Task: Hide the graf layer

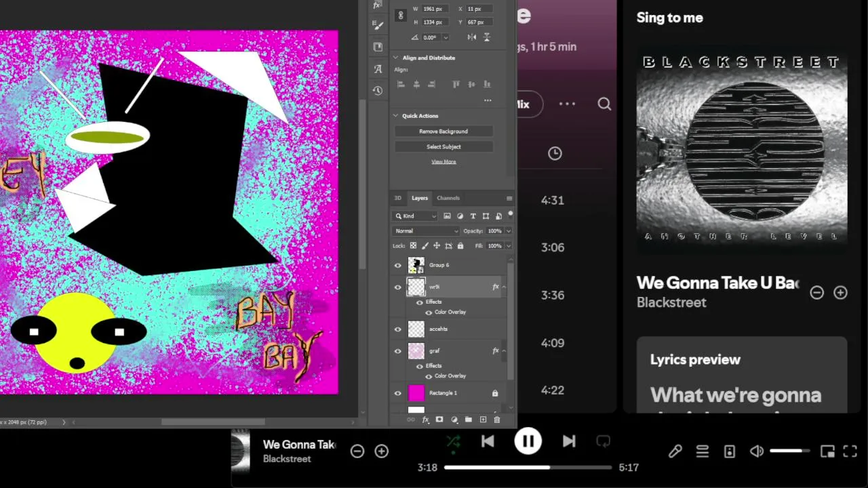Action: [398, 351]
